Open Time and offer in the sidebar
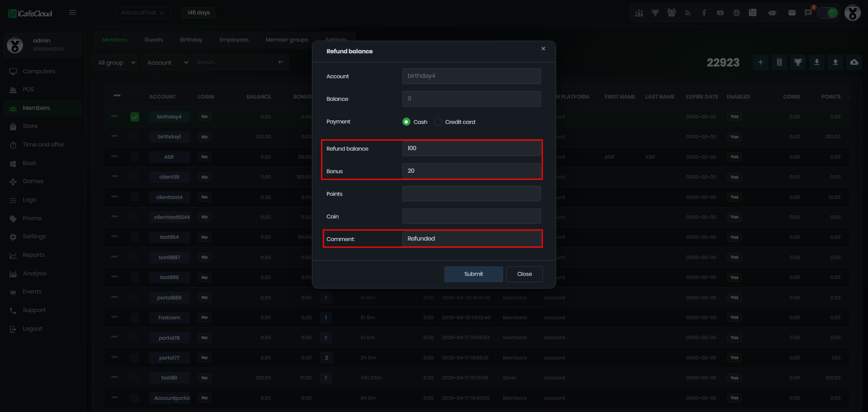 (x=43, y=145)
